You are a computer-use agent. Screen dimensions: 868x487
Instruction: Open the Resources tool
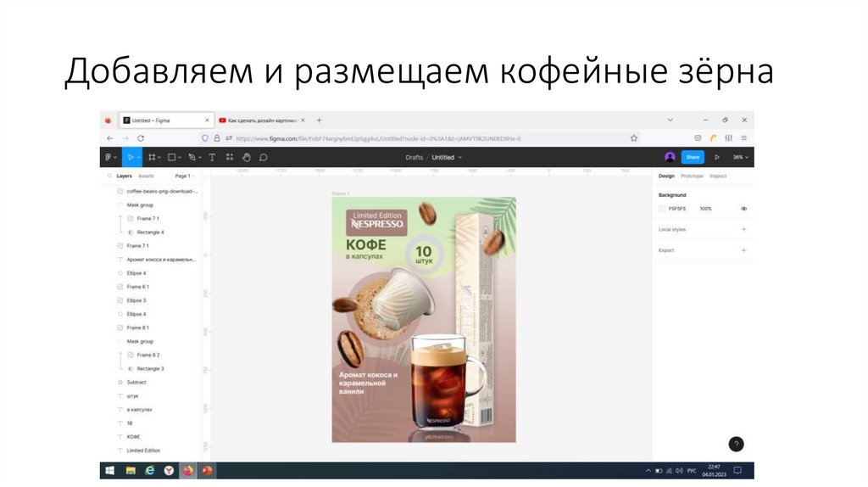tap(229, 157)
